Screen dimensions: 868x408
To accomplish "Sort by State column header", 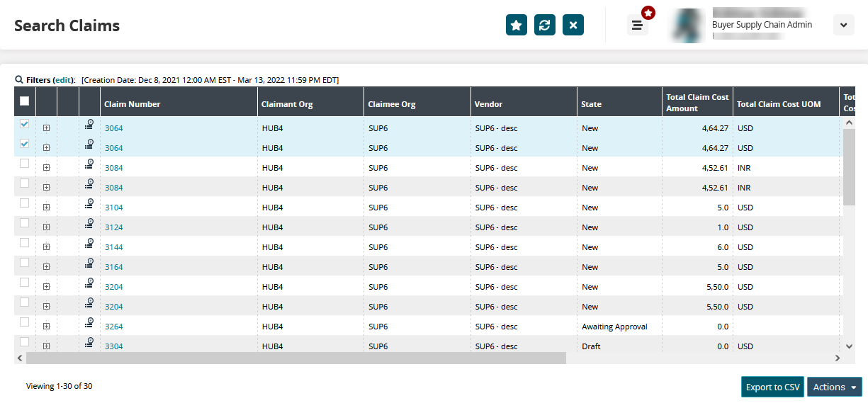I will point(592,104).
